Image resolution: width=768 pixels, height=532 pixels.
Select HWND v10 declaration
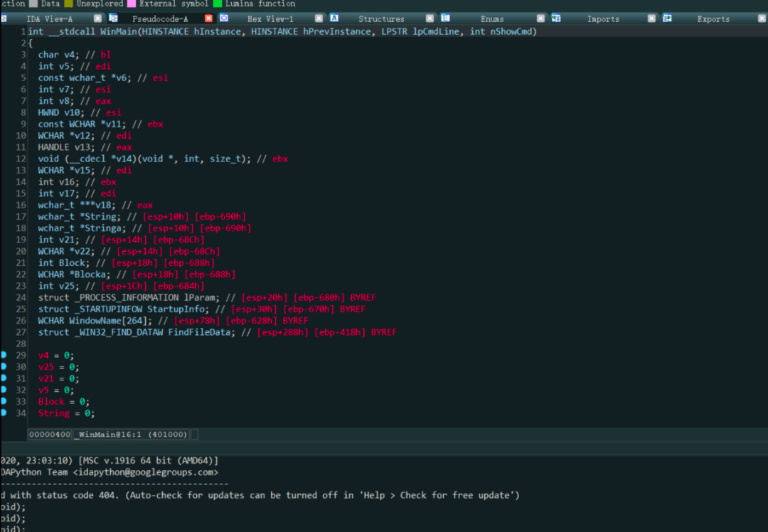(60, 112)
